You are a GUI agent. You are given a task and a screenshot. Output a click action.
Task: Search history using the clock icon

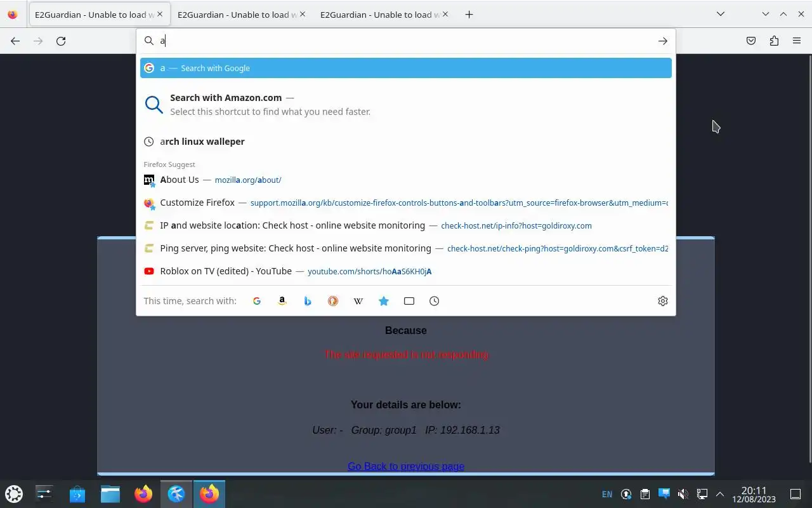[x=435, y=301]
